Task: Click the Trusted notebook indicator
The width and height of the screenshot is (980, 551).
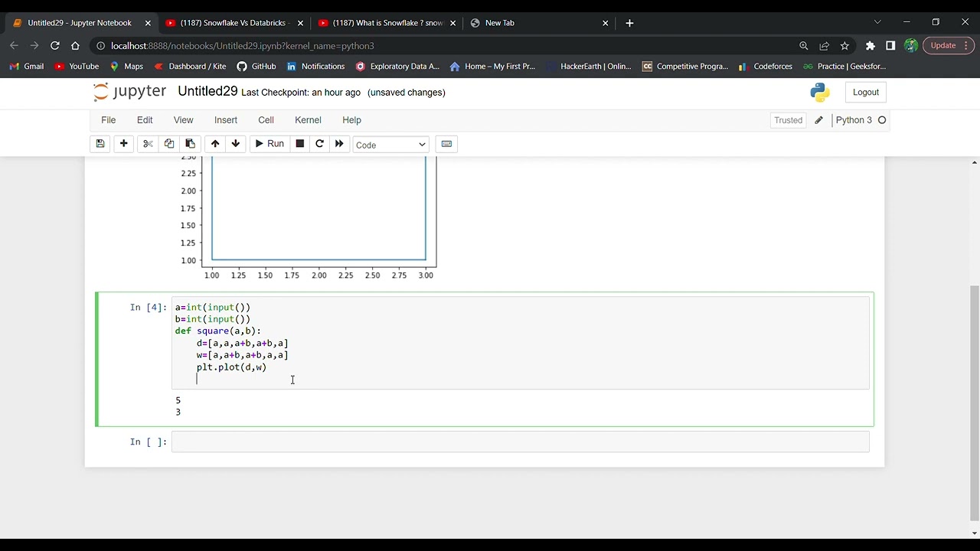Action: click(788, 120)
